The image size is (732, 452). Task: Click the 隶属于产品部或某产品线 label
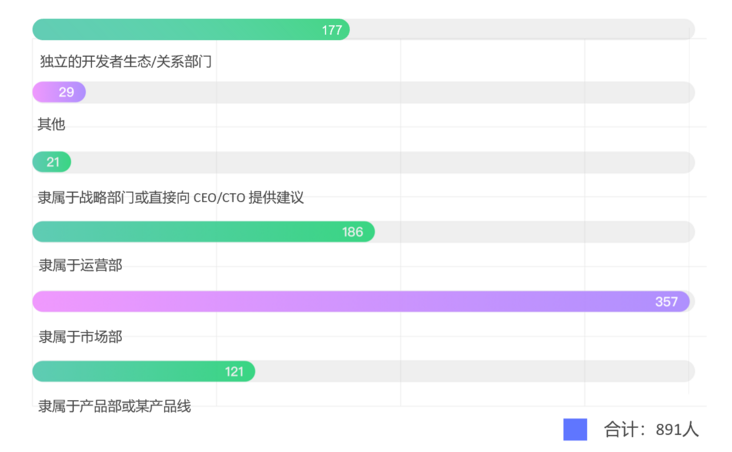114,406
